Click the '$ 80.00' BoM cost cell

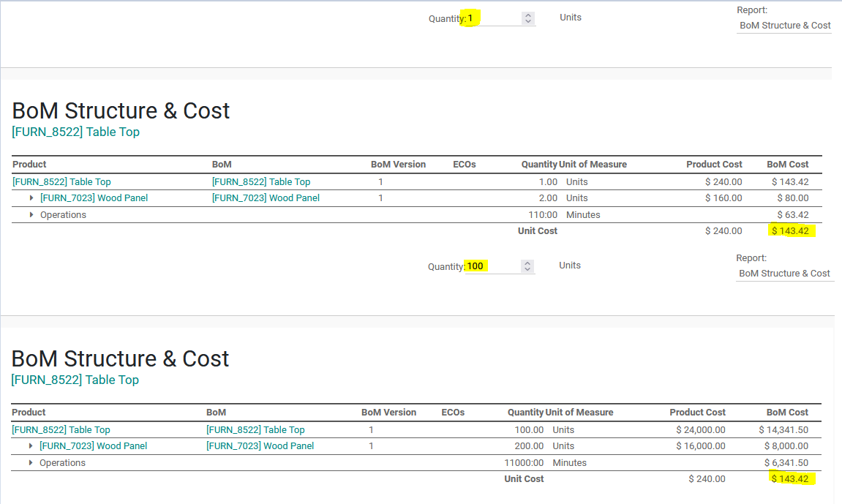tap(792, 198)
